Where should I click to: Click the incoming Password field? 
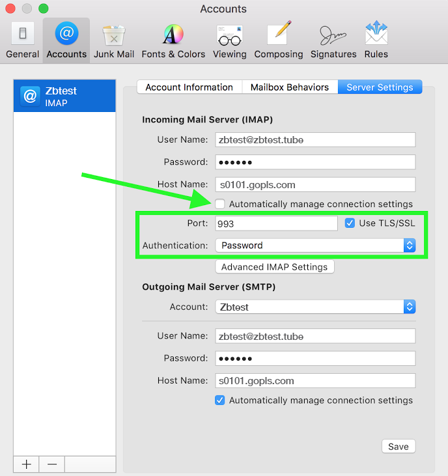315,162
